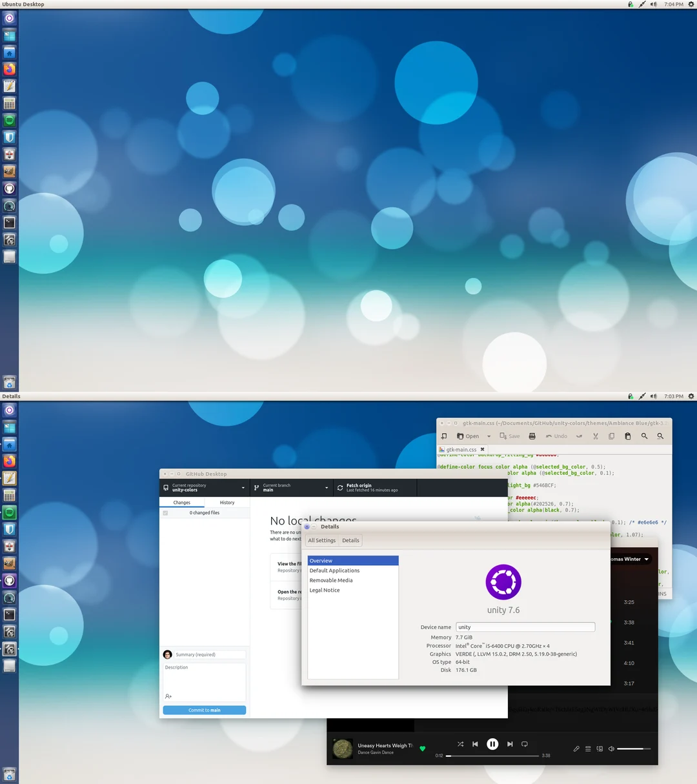Toggle repeat mode in Spotify player
697x784 pixels.
click(525, 744)
